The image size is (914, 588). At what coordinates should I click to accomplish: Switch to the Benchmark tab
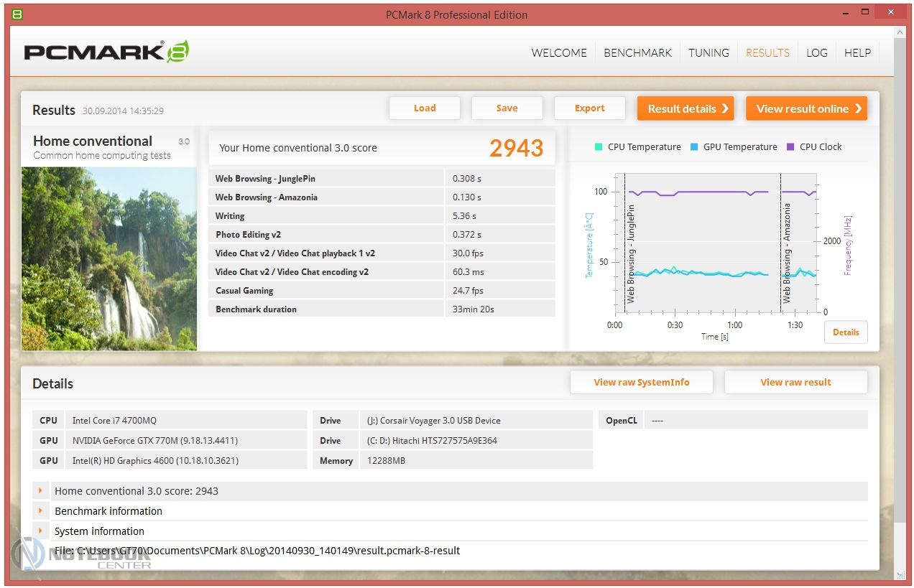637,52
